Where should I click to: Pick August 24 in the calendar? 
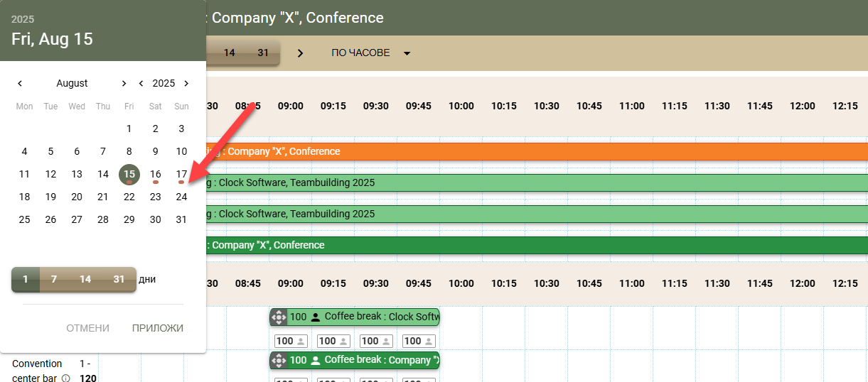pyautogui.click(x=181, y=197)
